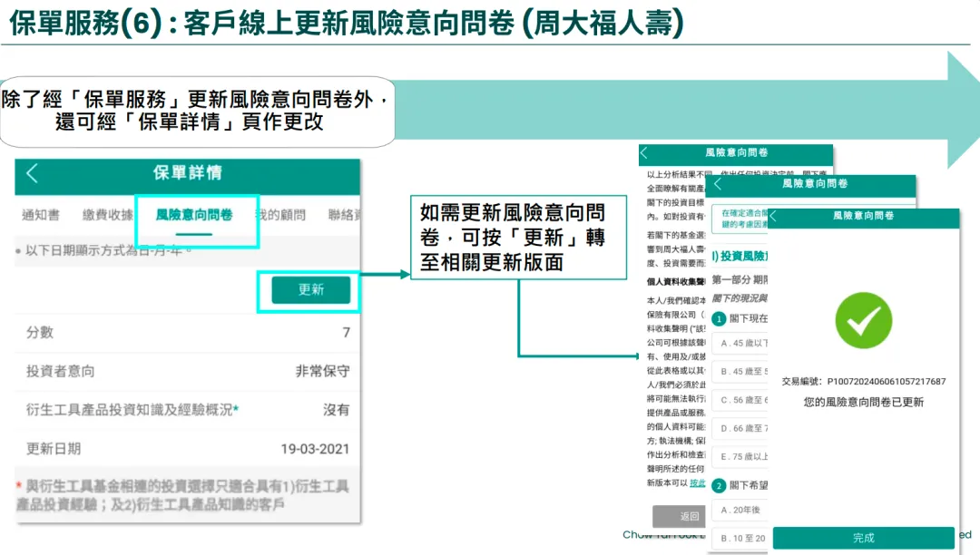980x555 pixels.
Task: Click the 保單詳情 header title
Action: tap(188, 173)
